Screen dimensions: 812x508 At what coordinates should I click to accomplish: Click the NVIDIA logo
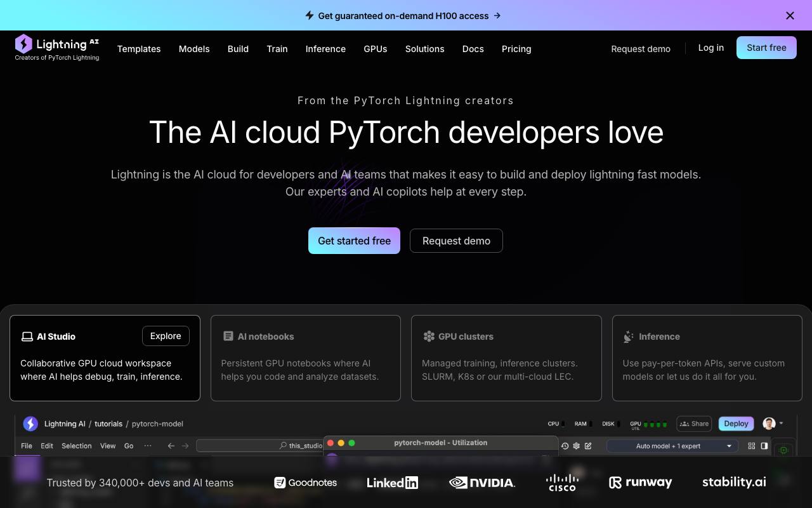click(482, 483)
